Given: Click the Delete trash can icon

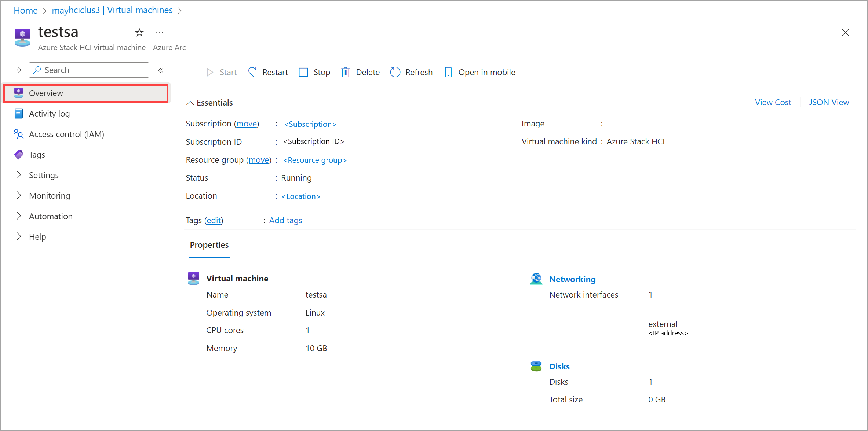Looking at the screenshot, I should [x=345, y=72].
